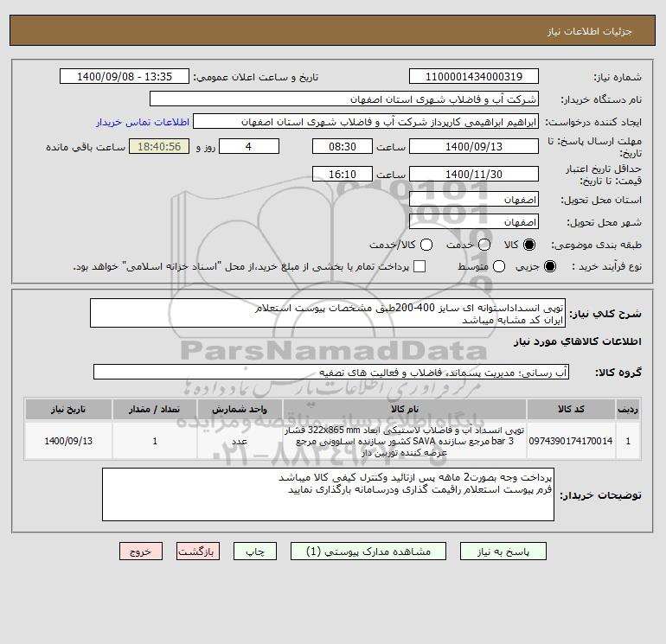The width and height of the screenshot is (666, 644).
Task: Click the خروج exit button
Action: tap(141, 552)
